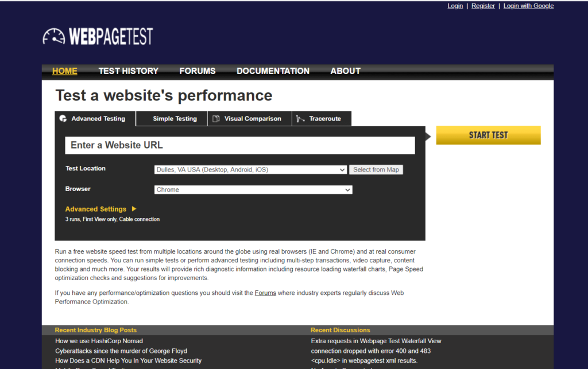Open the Waterfall View discussion thread

(x=375, y=340)
